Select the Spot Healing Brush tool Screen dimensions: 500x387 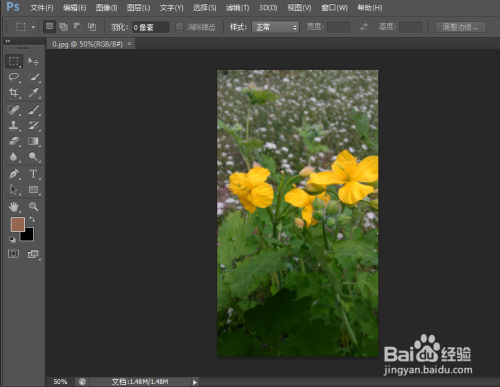coord(14,110)
